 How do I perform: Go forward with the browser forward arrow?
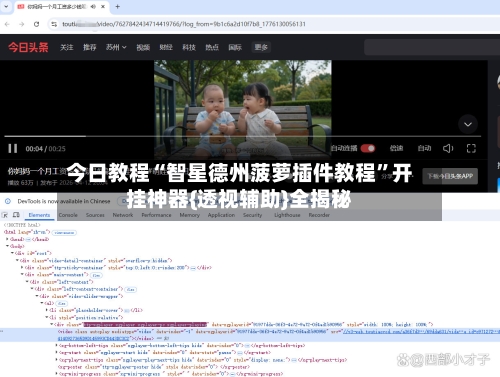(x=22, y=24)
